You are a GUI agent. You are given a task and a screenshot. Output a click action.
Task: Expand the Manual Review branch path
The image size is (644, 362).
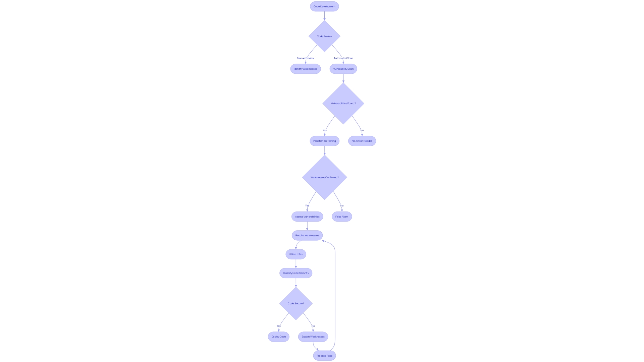coord(305,68)
